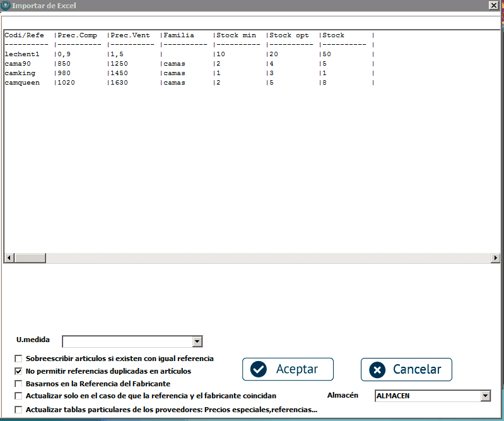
Task: Enable Sobreescribir articulos si existen checkbox
Action: click(18, 359)
